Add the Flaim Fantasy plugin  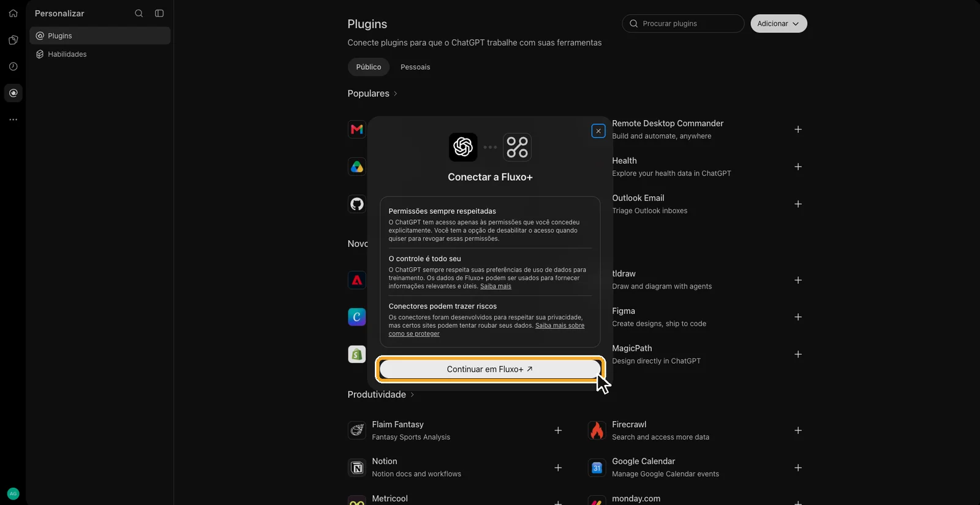point(558,430)
